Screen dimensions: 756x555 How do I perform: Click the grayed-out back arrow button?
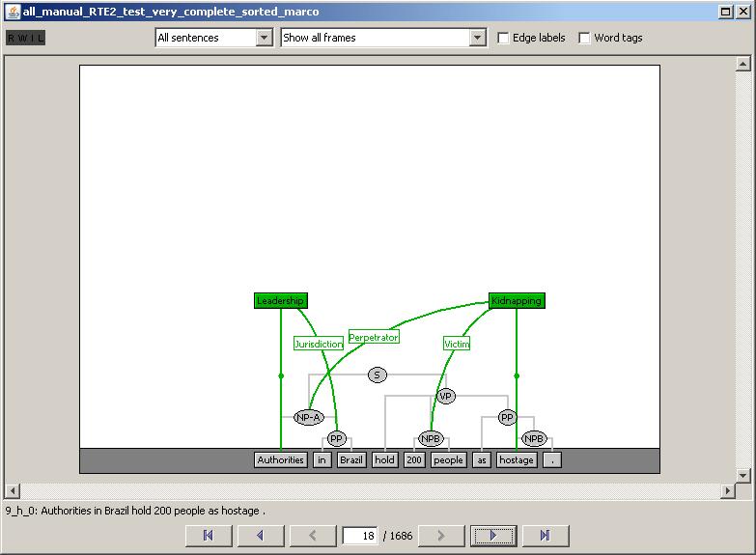[313, 536]
